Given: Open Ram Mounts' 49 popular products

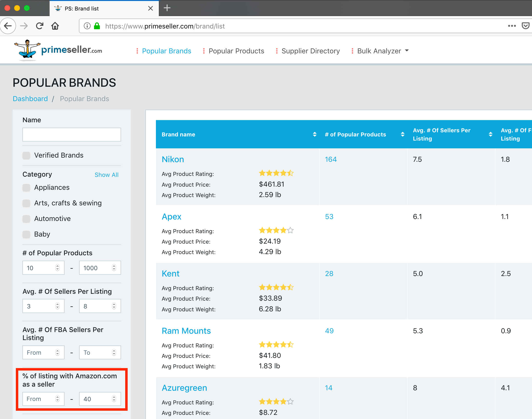Looking at the screenshot, I should [x=329, y=331].
